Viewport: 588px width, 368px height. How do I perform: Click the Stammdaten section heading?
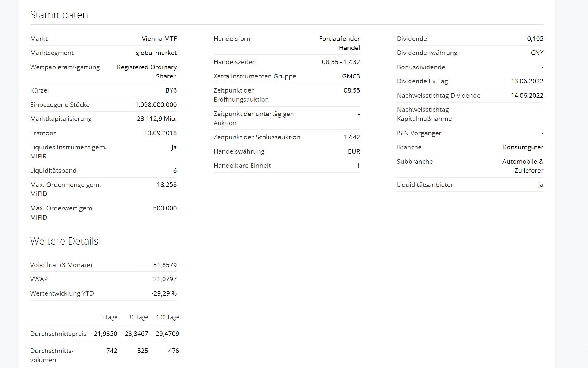(59, 15)
